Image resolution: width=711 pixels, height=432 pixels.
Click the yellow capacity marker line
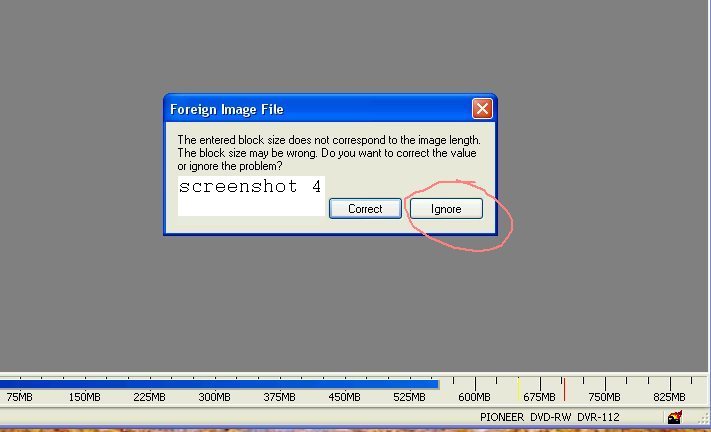[519, 390]
